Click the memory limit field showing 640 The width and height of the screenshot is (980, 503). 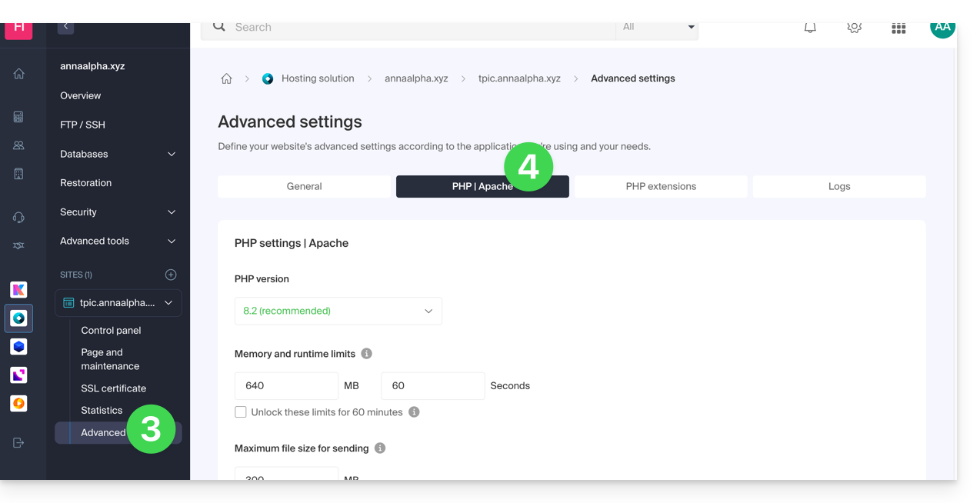pyautogui.click(x=285, y=385)
